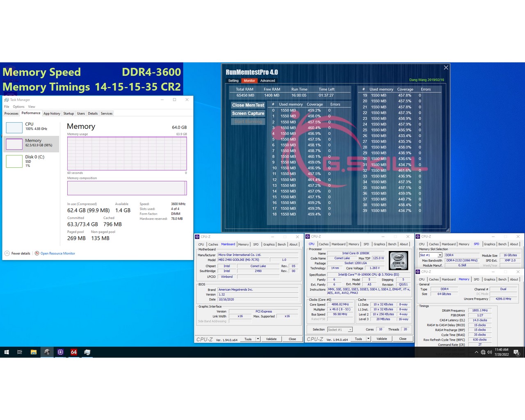
Task: Open the Slot #1 dropdown in SPD
Action: coord(440,255)
